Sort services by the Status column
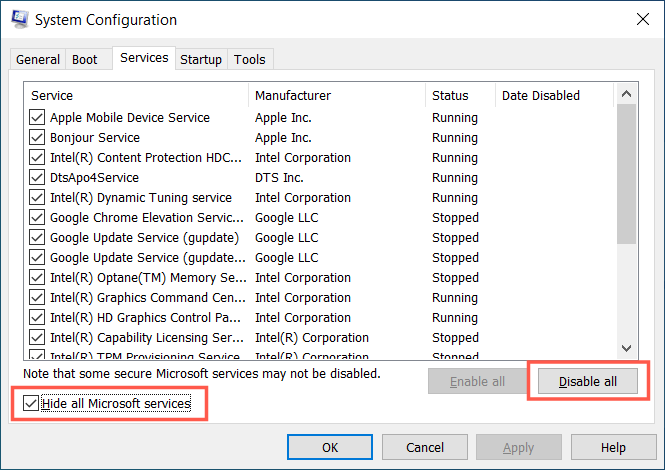This screenshot has width=665, height=470. 459,96
